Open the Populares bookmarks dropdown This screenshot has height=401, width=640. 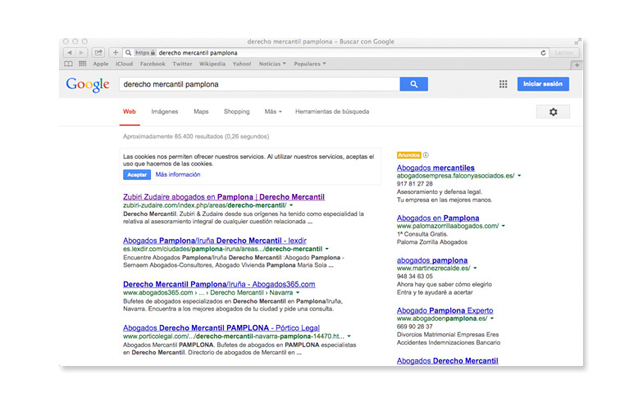310,64
